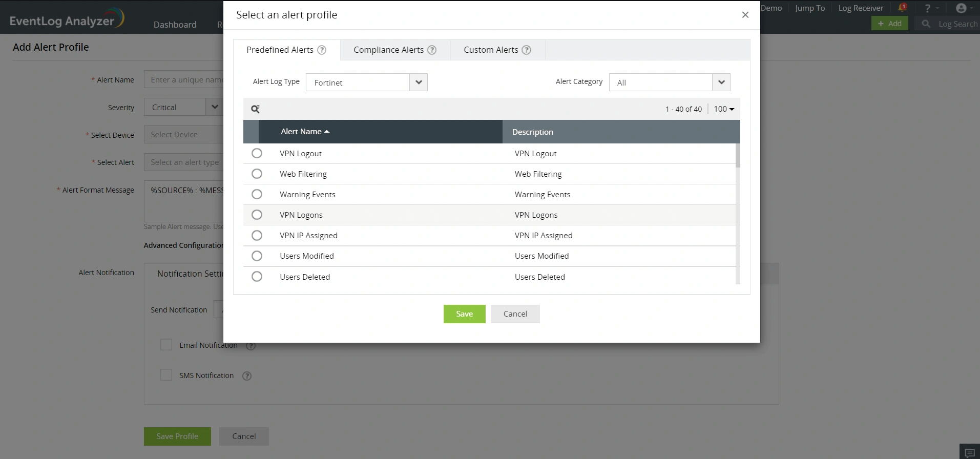Click the help icon beside Email Notification
This screenshot has height=459, width=980.
pyautogui.click(x=251, y=346)
